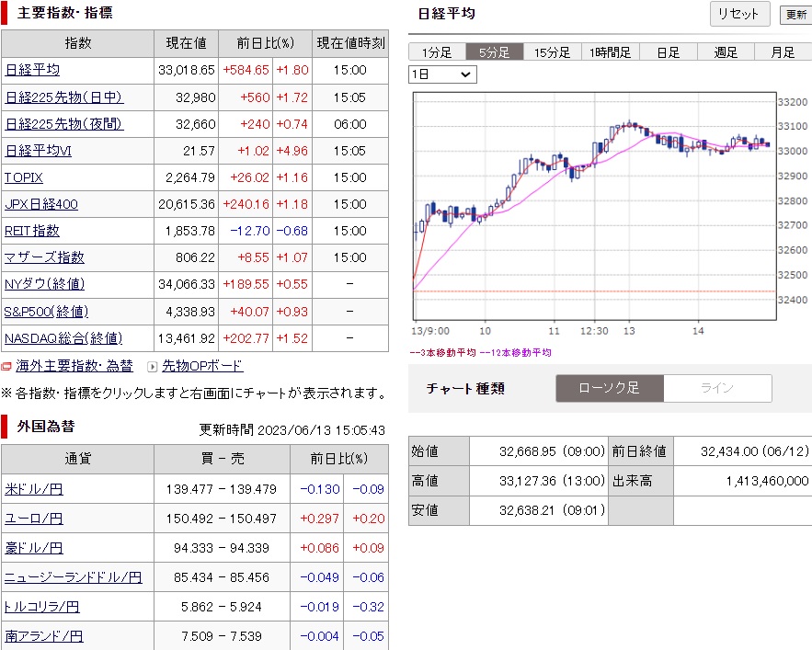Open 海外主要指数・為替 link
The height and width of the screenshot is (650, 812).
click(74, 366)
